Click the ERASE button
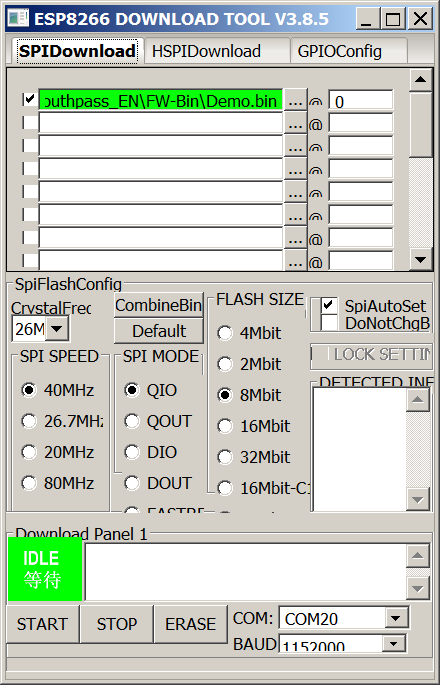This screenshot has width=440, height=685. (x=191, y=624)
